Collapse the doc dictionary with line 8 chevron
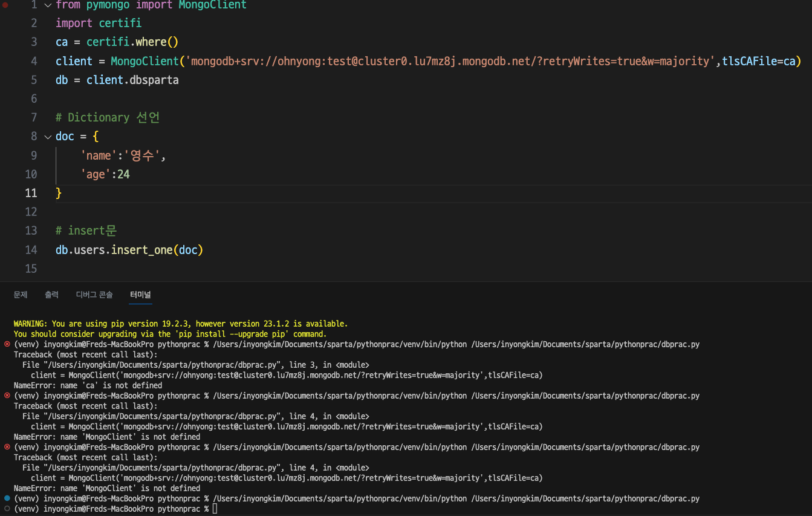Image resolution: width=812 pixels, height=516 pixels. pyautogui.click(x=47, y=136)
